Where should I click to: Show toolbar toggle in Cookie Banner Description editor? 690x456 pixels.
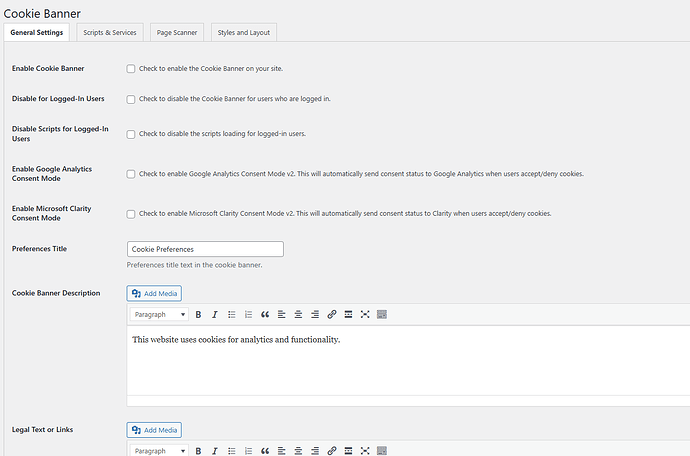click(382, 314)
